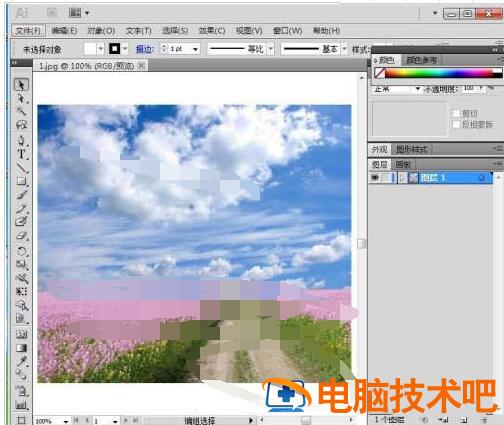Toggle visibility eye of 图层 1
Viewport: 504px width, 425px height.
375,178
